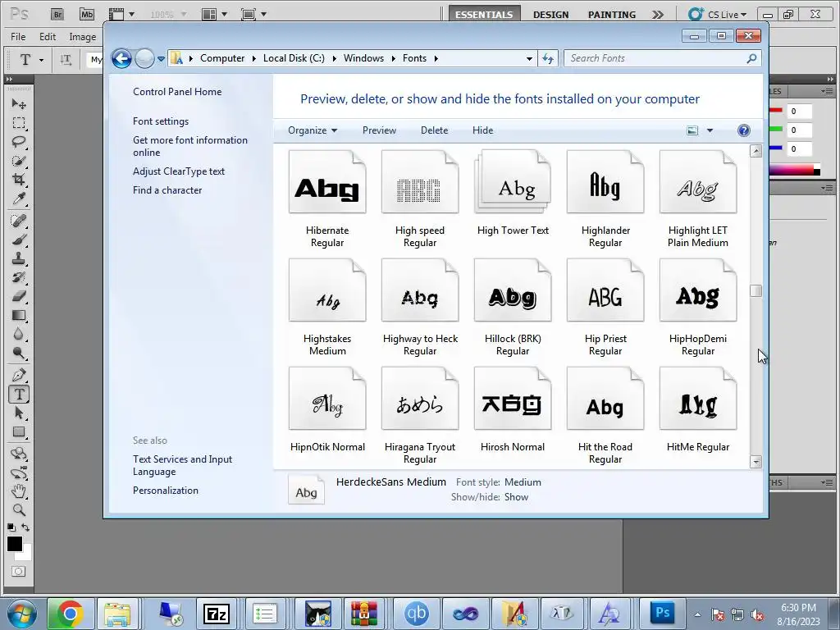The height and width of the screenshot is (630, 840).
Task: Select the Quick Selection tool
Action: click(19, 161)
